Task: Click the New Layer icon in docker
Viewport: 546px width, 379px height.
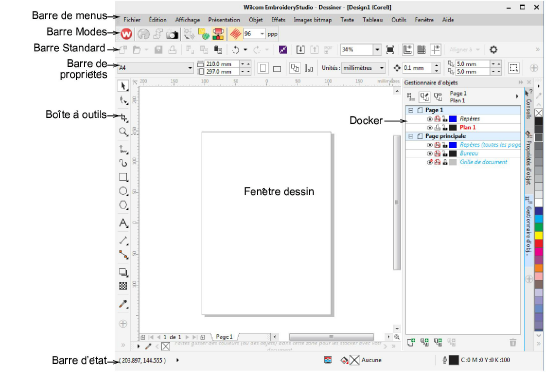Action: pyautogui.click(x=411, y=342)
